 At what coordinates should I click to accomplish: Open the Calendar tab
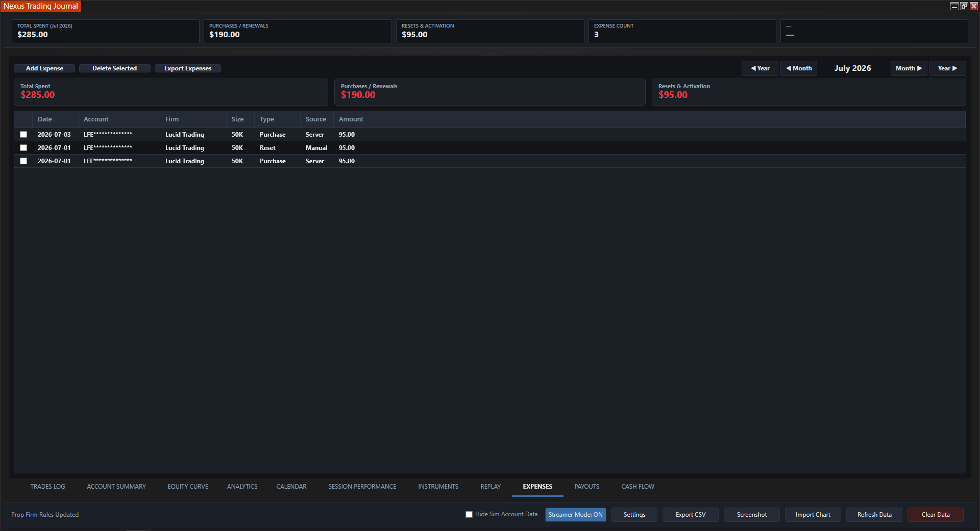(x=291, y=487)
